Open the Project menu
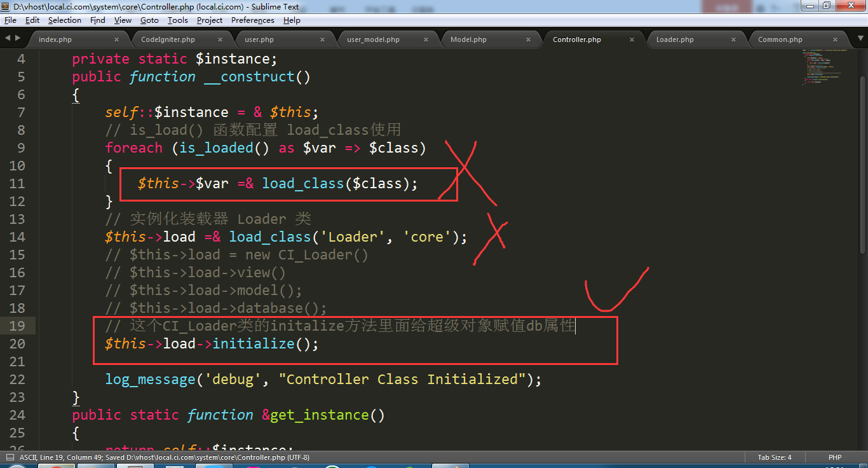868x468 pixels. click(210, 20)
